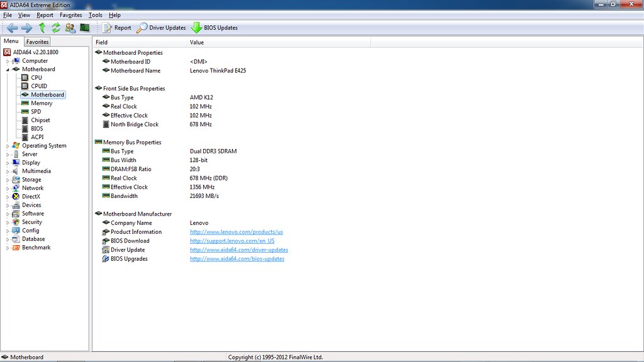Click the Software tree icon
644x362 pixels.
coord(16,214)
